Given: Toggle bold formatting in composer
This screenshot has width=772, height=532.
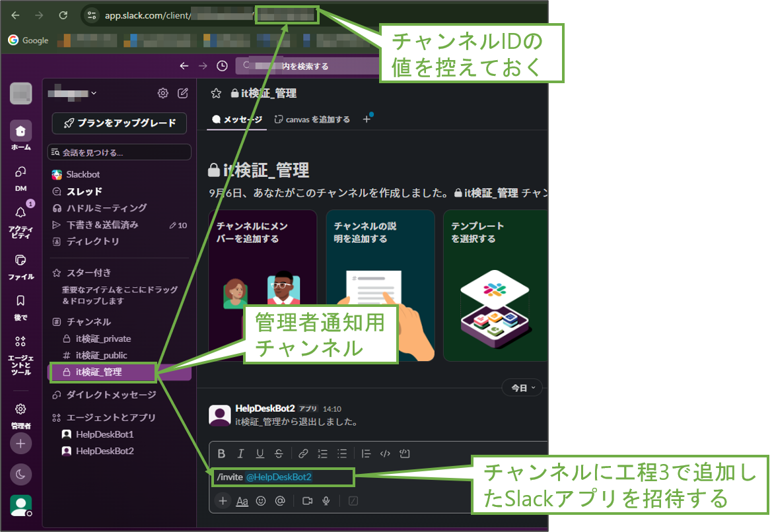Looking at the screenshot, I should tap(221, 453).
